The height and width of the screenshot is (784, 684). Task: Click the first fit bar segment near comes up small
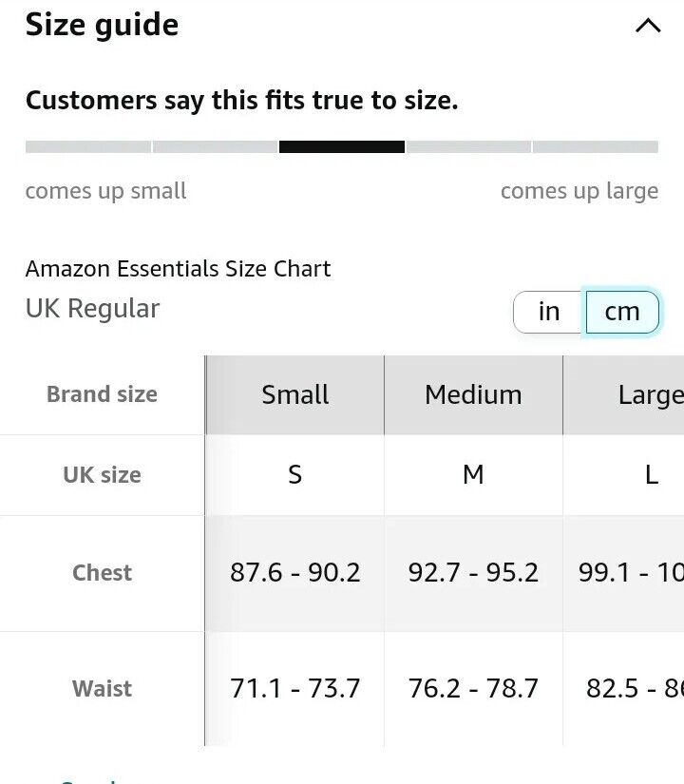tap(88, 146)
